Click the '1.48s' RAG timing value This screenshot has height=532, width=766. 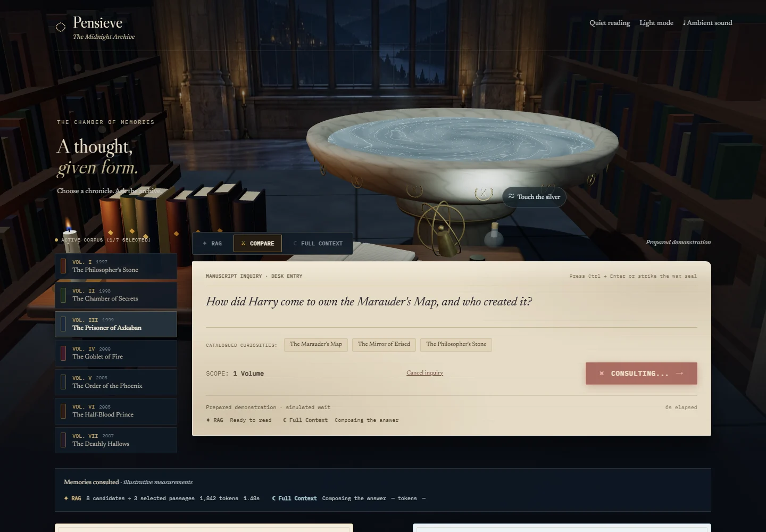(x=252, y=498)
